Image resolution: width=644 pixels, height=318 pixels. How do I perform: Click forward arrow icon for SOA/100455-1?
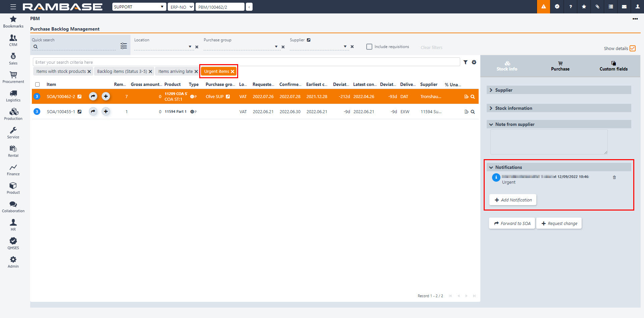(93, 111)
